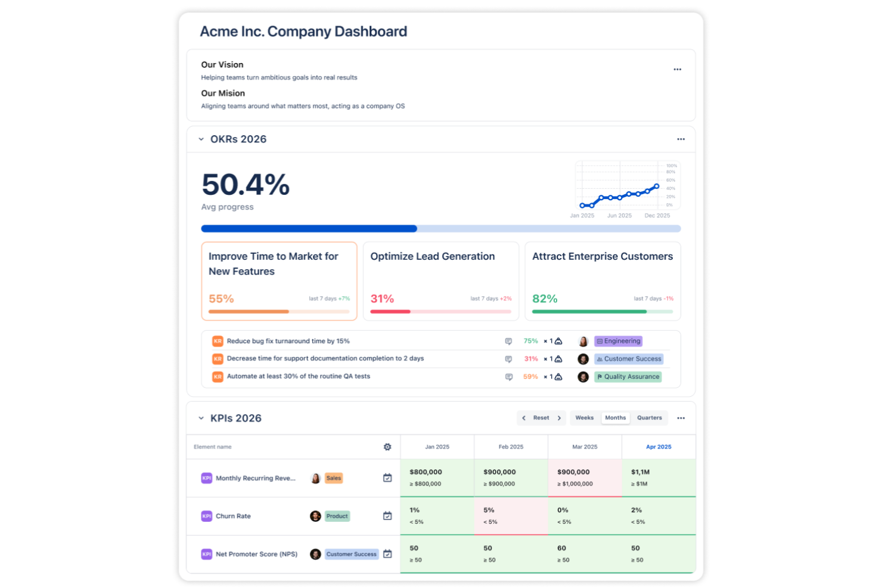Viewport: 882px width, 588px height.
Task: Open check-in calendar for Monthly Recurring Revenue
Action: pos(387,478)
